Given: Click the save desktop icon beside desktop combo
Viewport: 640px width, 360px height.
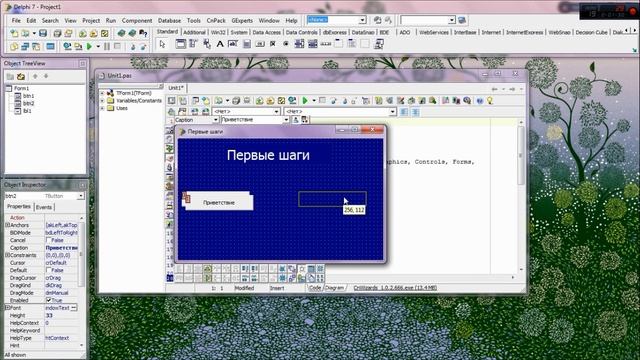Looking at the screenshot, I should pos(378,20).
